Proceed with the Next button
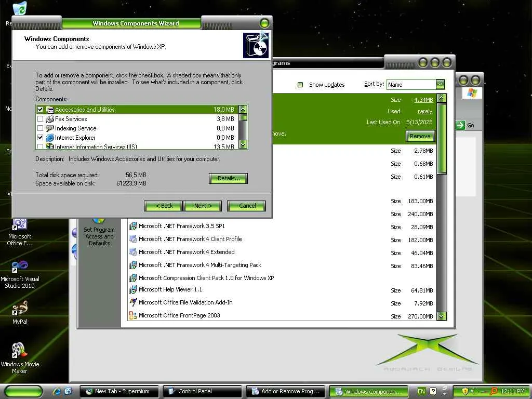 pos(203,206)
